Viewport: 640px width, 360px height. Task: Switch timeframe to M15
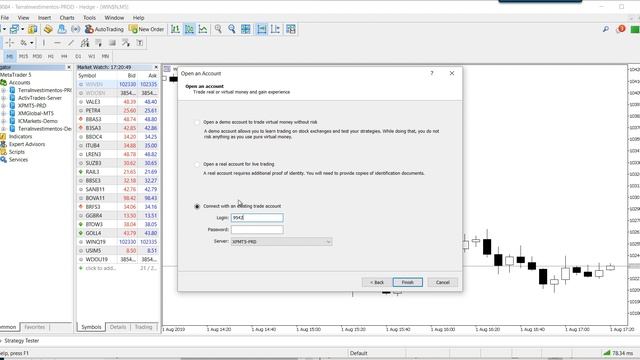coord(23,56)
